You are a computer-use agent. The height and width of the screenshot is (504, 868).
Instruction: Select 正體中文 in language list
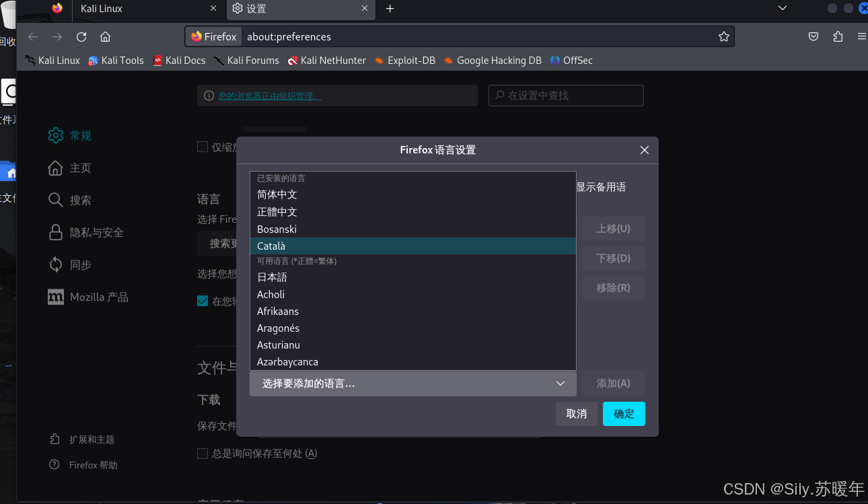412,212
